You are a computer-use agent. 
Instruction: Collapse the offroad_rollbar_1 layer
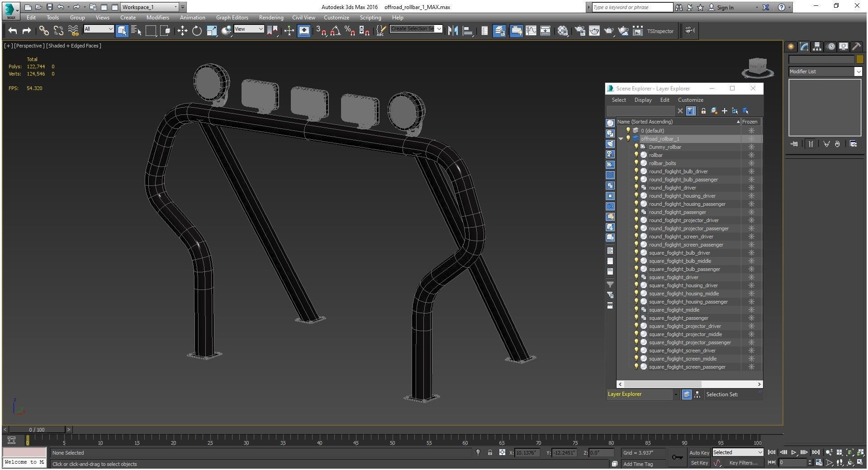[x=621, y=139]
